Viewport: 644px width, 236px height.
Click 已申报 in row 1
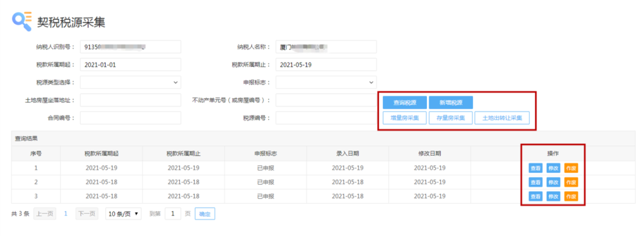click(265, 168)
